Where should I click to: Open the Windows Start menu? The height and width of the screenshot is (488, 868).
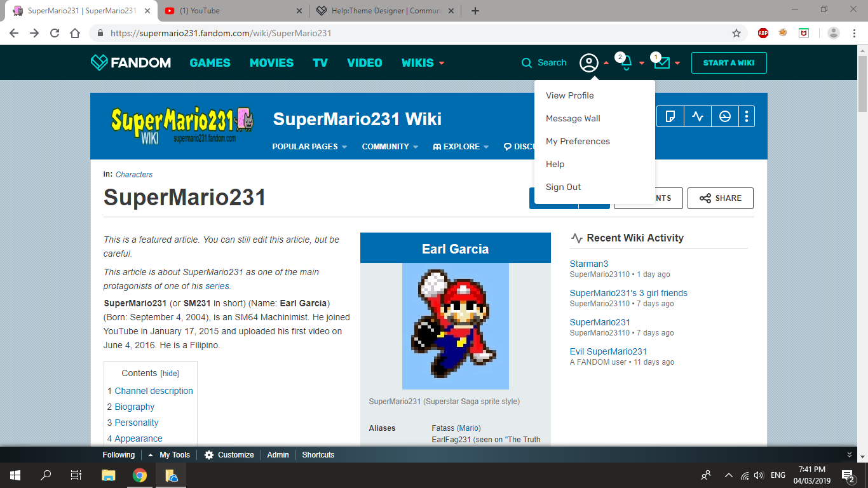tap(15, 475)
